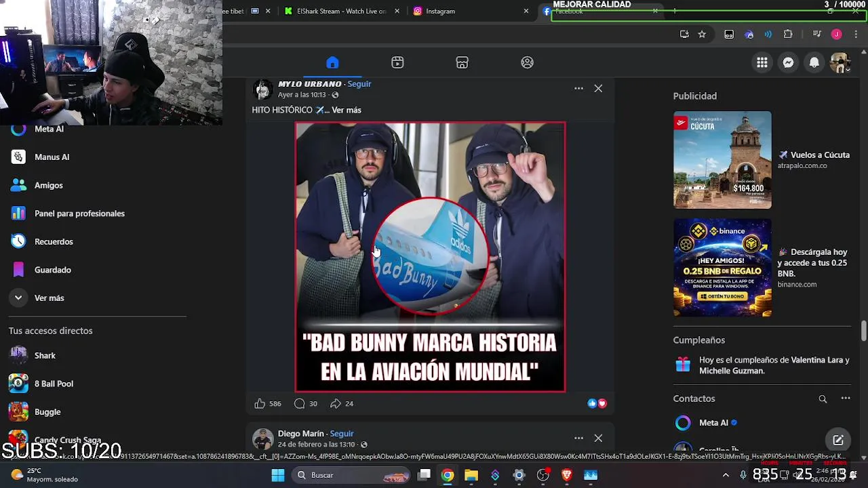Open the atrapalo.com.co ad link

802,165
